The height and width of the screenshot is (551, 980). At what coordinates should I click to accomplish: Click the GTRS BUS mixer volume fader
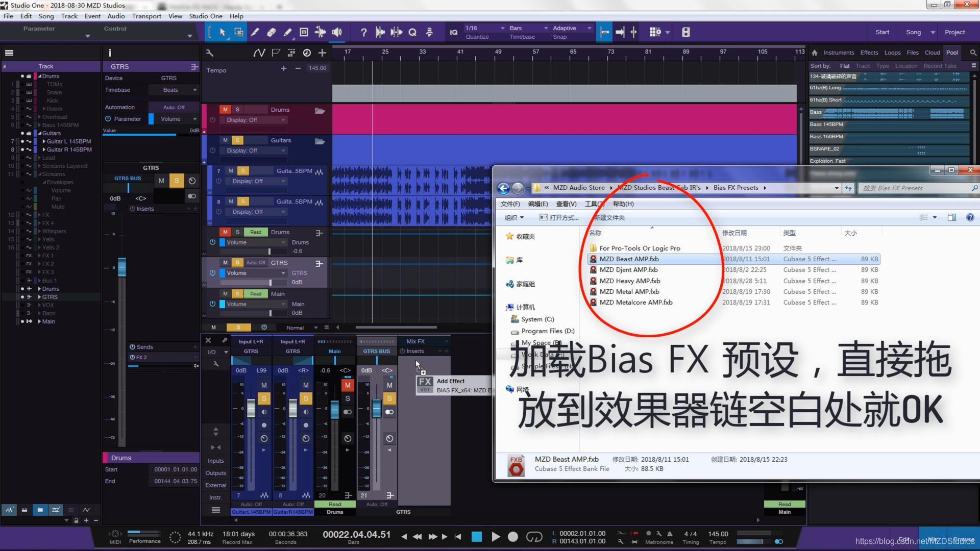(376, 409)
